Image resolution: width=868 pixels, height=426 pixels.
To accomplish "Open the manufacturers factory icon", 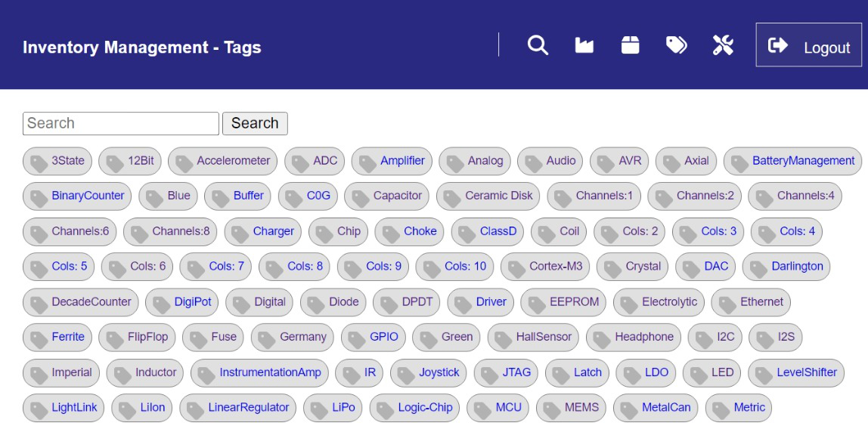I will [584, 45].
